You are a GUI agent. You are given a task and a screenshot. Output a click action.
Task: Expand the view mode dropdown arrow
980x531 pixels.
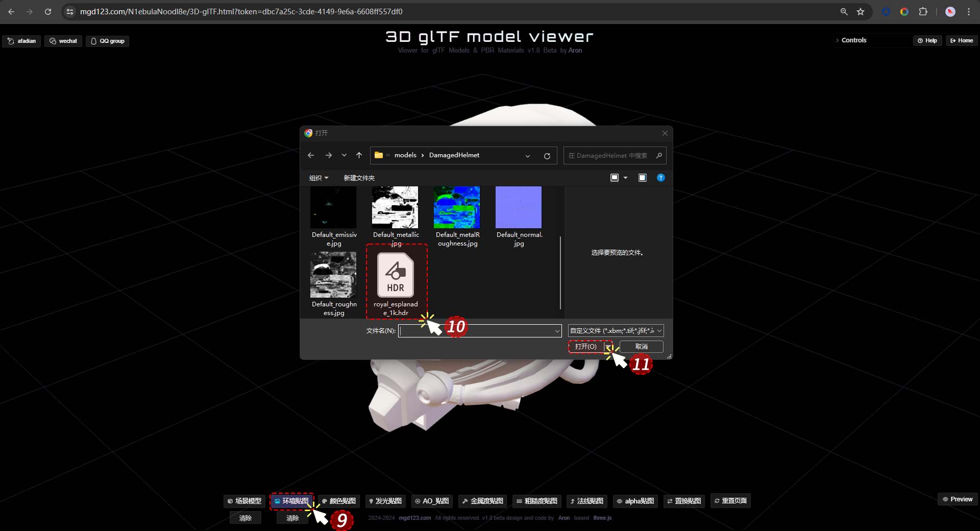point(625,178)
